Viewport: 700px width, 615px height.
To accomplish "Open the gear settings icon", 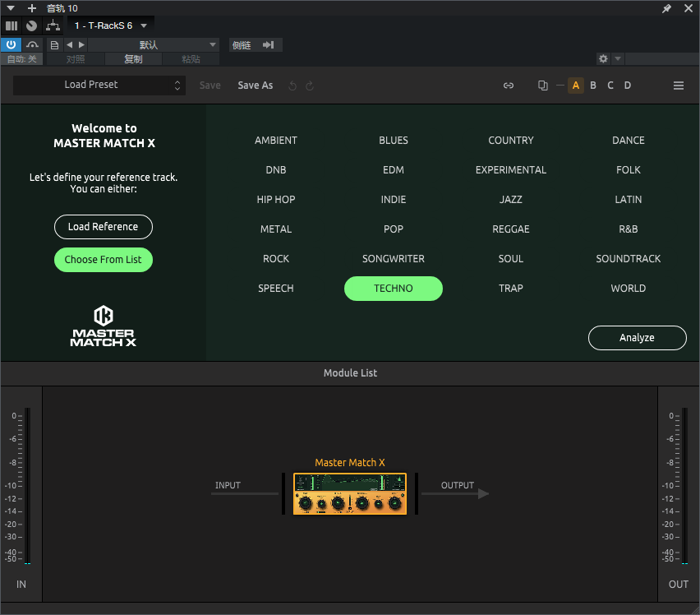I will [x=603, y=58].
